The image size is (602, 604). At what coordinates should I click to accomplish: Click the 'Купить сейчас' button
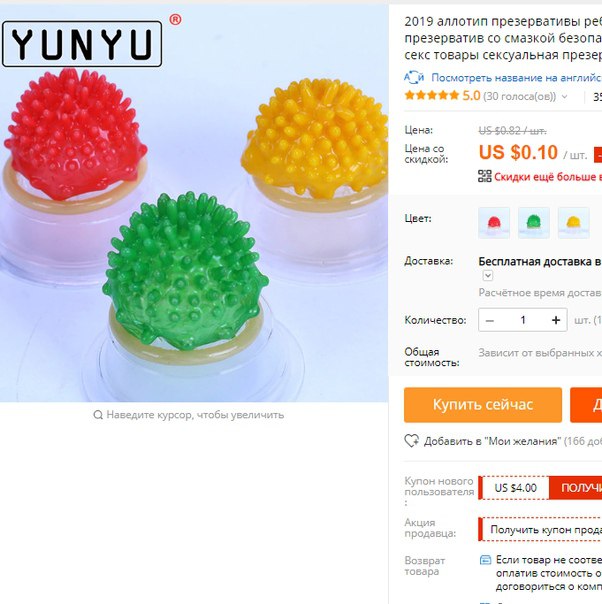point(483,405)
